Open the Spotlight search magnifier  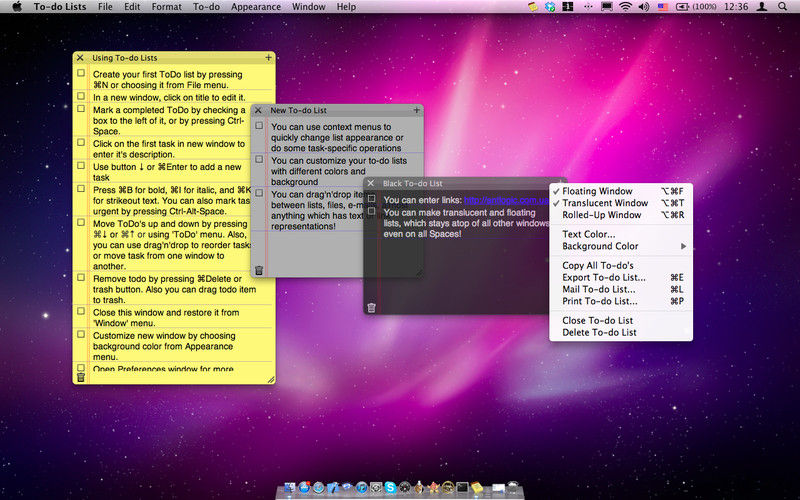[x=782, y=7]
